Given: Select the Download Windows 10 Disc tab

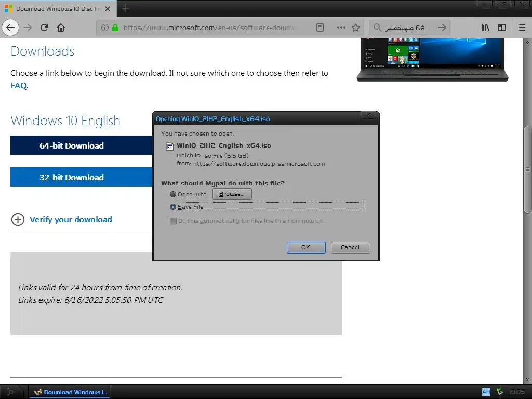Looking at the screenshot, I should pos(58,9).
